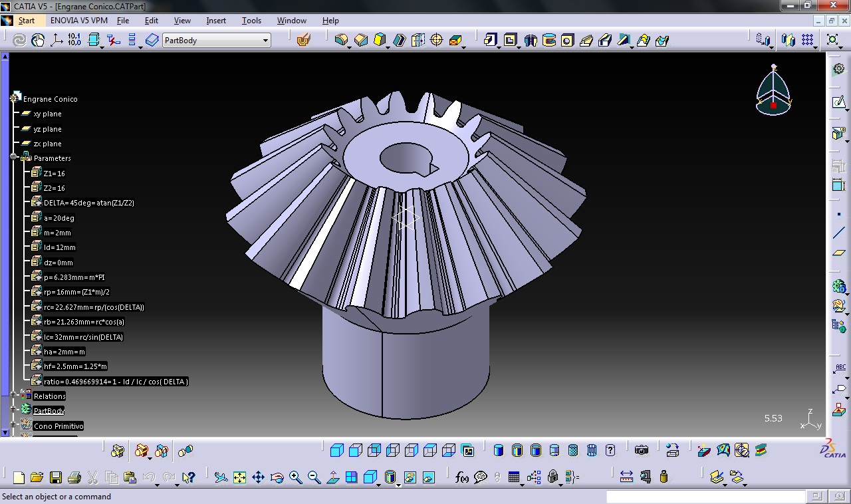Select parameter m=2mm in tree

(57, 233)
